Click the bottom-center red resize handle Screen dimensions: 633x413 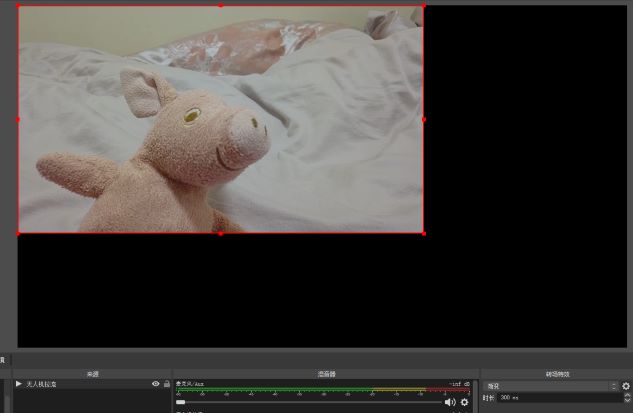pos(220,233)
